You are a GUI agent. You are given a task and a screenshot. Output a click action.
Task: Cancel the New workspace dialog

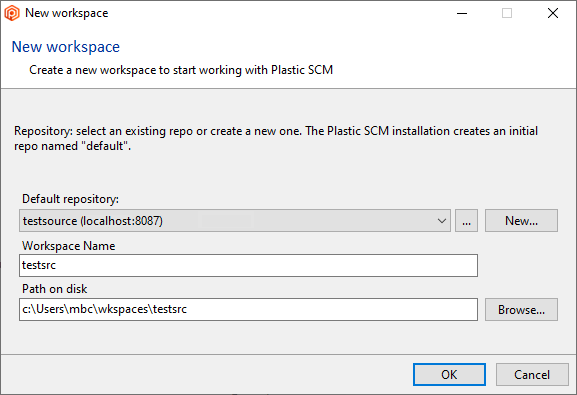coord(532,375)
